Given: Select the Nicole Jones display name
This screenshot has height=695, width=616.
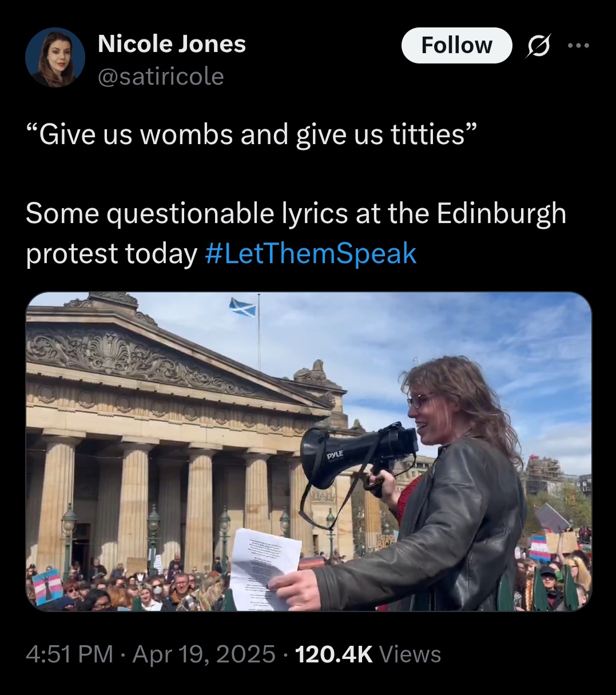Looking at the screenshot, I should (x=172, y=43).
